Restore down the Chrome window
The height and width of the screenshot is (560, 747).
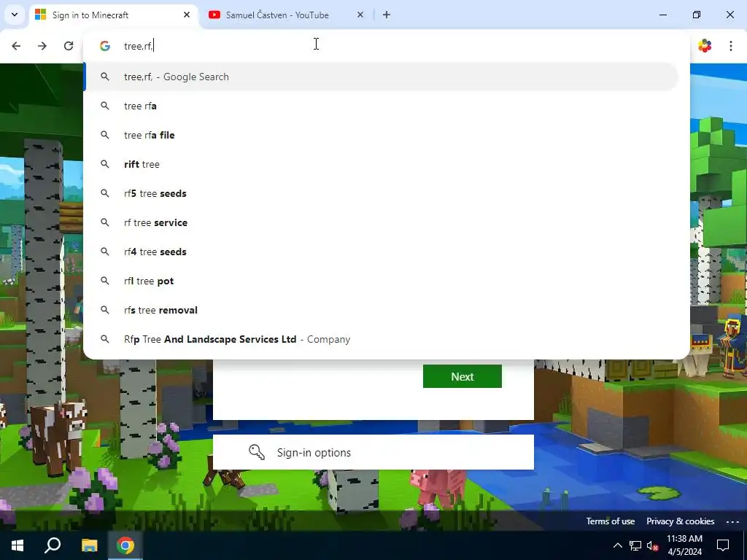pyautogui.click(x=697, y=15)
